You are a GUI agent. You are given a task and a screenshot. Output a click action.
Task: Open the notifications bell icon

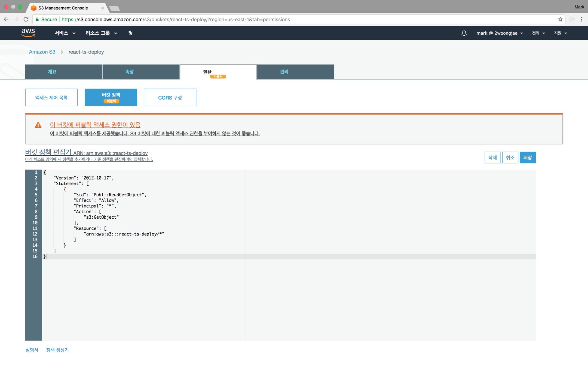464,33
